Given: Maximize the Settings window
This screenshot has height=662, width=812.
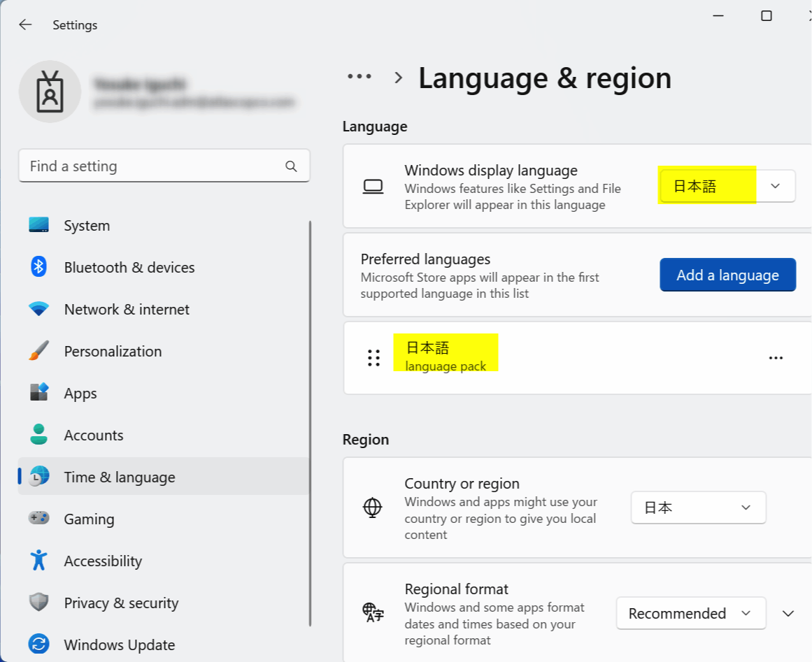Looking at the screenshot, I should pyautogui.click(x=767, y=16).
